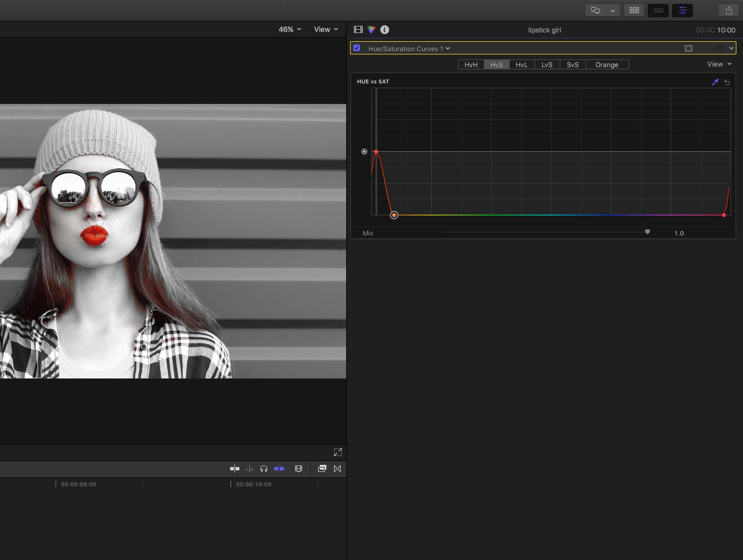Open the Effects browser
The image size is (743, 560).
click(322, 469)
